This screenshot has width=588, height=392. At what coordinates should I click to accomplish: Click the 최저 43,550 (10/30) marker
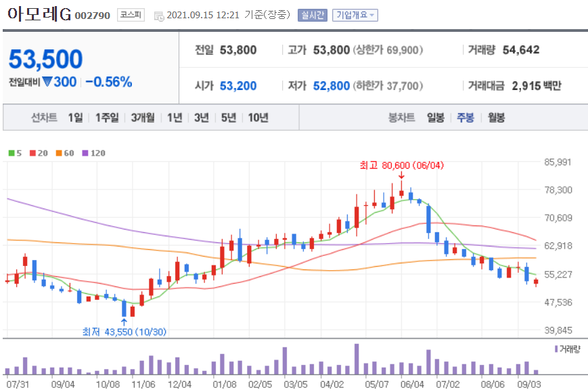pyautogui.click(x=124, y=332)
